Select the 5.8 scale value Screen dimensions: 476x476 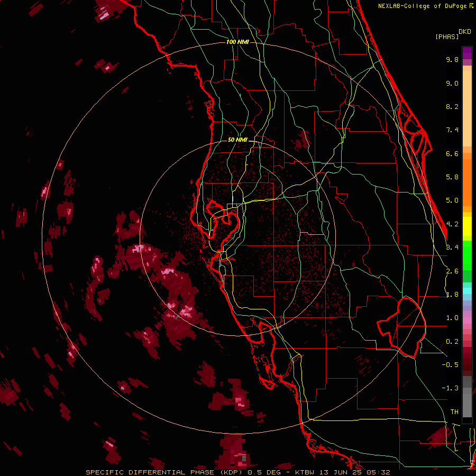click(452, 177)
